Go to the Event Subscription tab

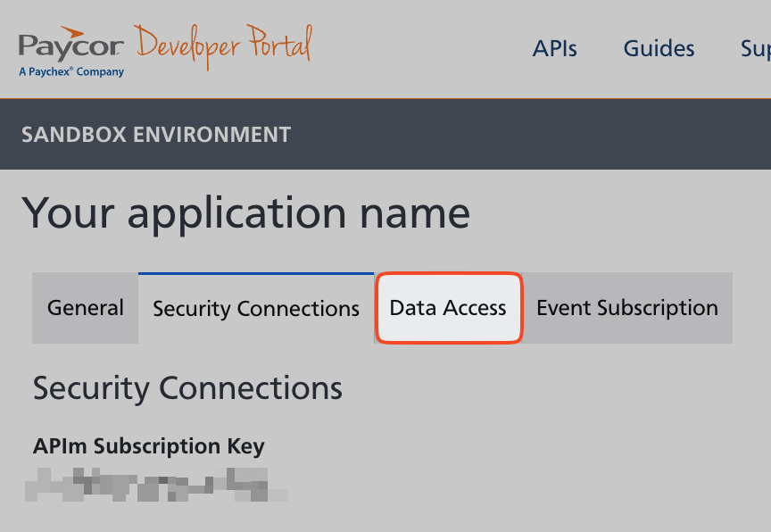[x=626, y=308]
